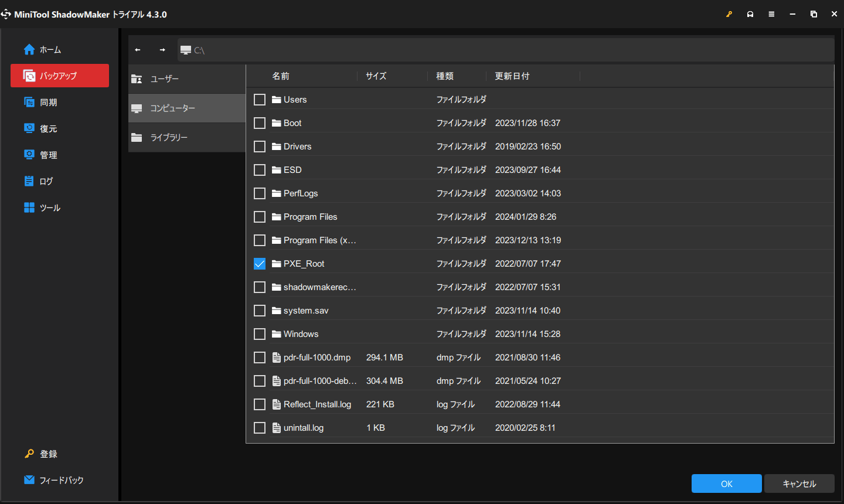Click the OK button
The width and height of the screenshot is (844, 504).
[727, 483]
